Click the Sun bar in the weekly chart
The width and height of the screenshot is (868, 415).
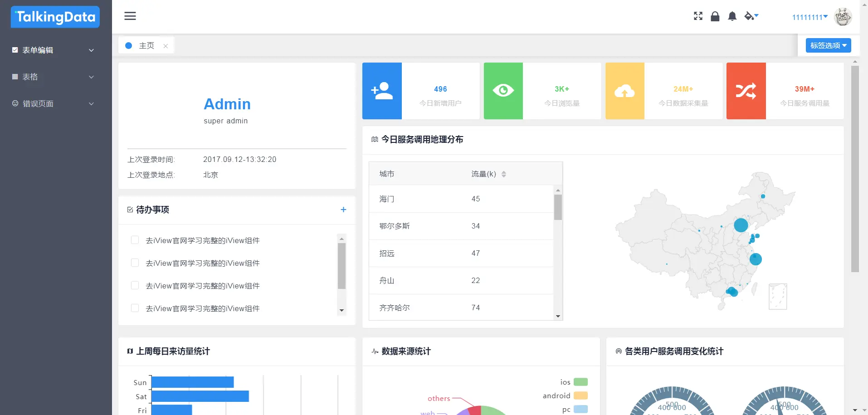[193, 382]
